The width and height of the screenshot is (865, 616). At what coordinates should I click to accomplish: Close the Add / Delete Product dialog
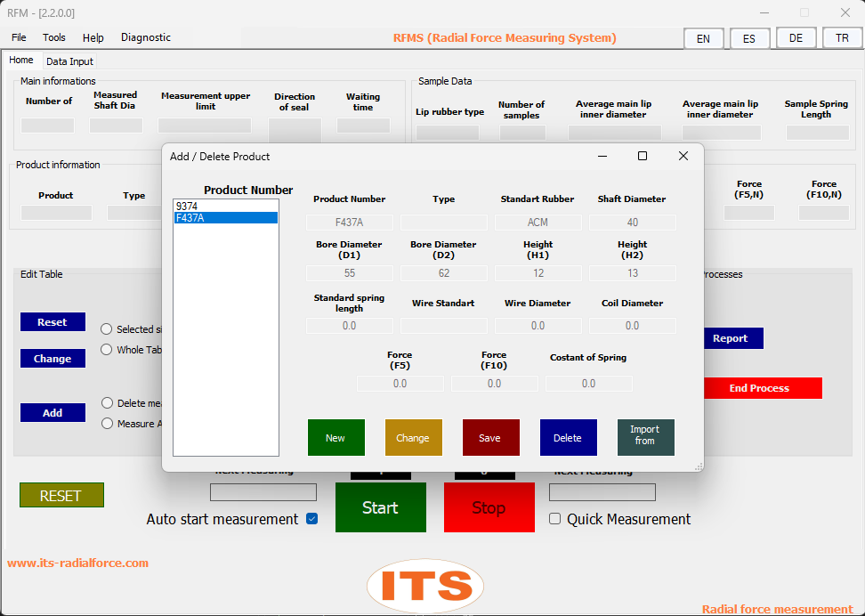(683, 156)
